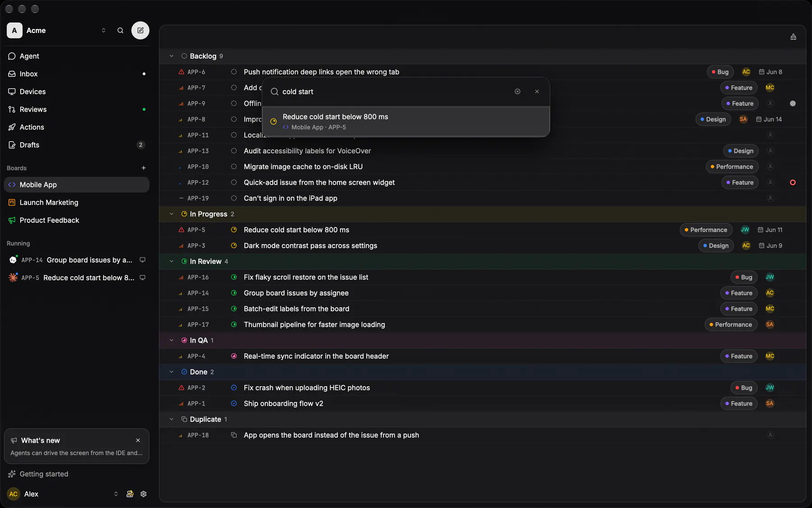Click Jun 8 due date on APP-6
This screenshot has width=812, height=508.
[770, 72]
